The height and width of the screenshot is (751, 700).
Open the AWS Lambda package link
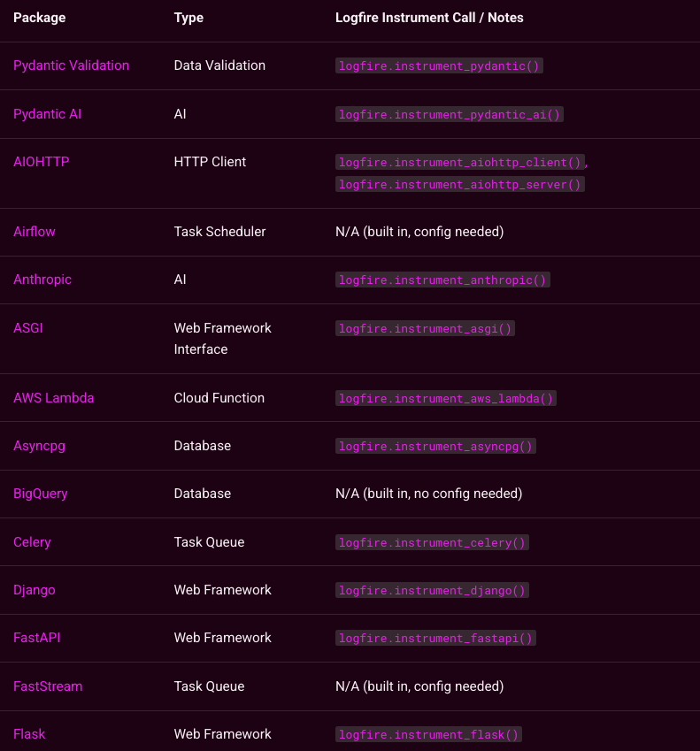[x=54, y=398]
